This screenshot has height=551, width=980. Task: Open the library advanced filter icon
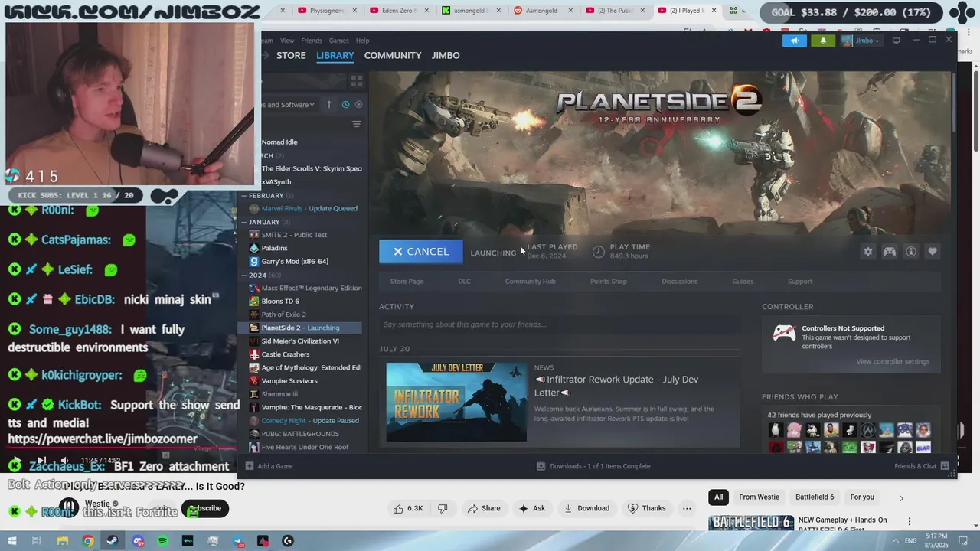[x=356, y=124]
